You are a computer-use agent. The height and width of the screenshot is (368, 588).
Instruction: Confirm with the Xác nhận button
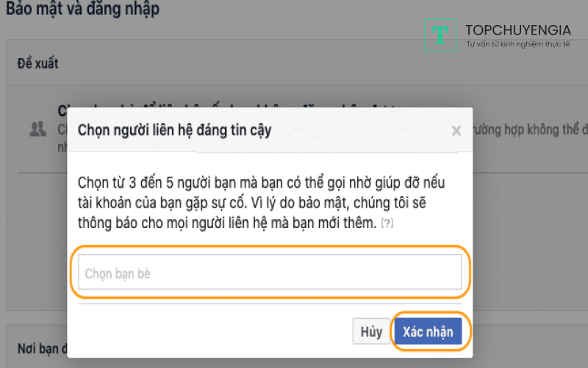(428, 331)
